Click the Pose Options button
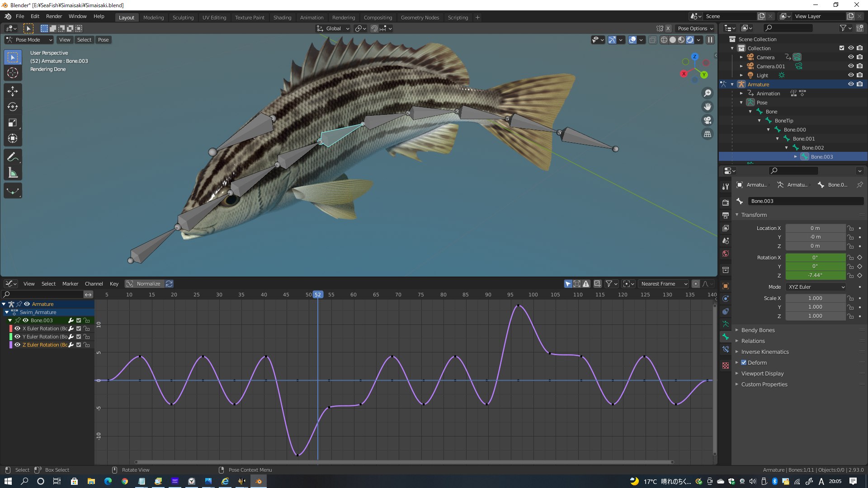This screenshot has width=868, height=488. (x=696, y=28)
